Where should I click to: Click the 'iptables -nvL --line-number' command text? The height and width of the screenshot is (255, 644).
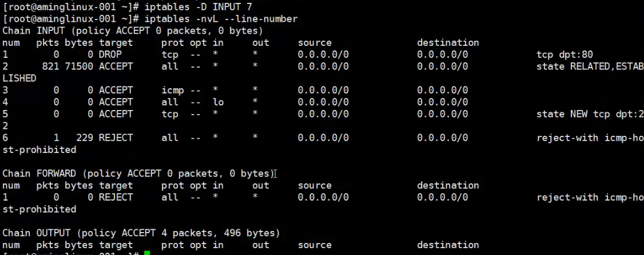[x=221, y=19]
